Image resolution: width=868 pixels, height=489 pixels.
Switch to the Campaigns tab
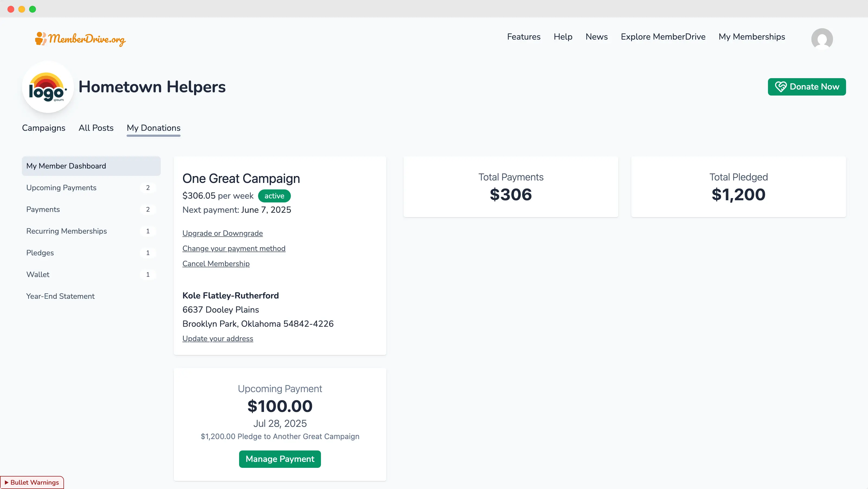pyautogui.click(x=43, y=128)
